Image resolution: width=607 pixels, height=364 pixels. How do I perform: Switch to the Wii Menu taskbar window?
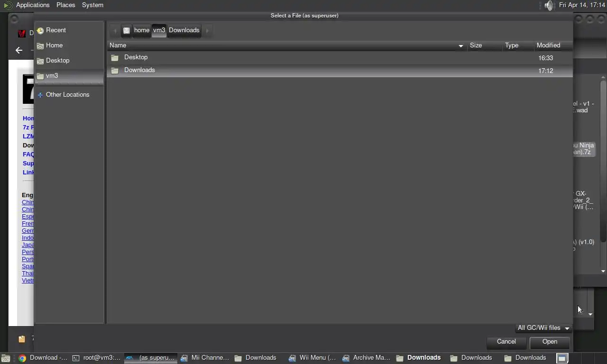(x=313, y=358)
